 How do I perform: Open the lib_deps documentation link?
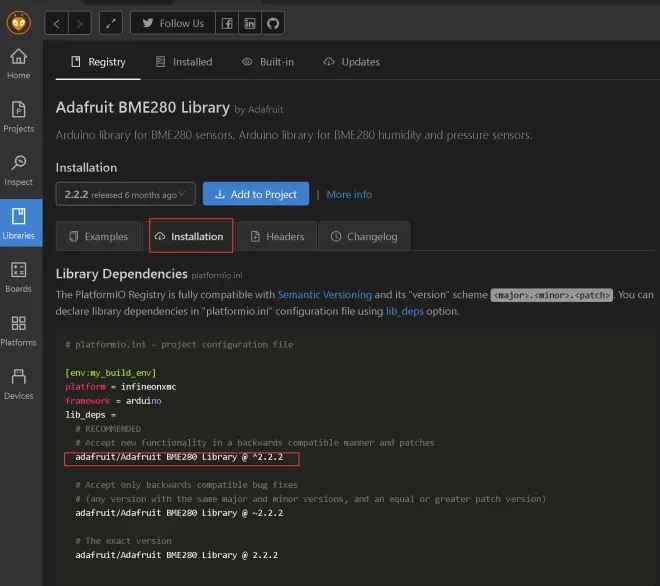click(405, 312)
